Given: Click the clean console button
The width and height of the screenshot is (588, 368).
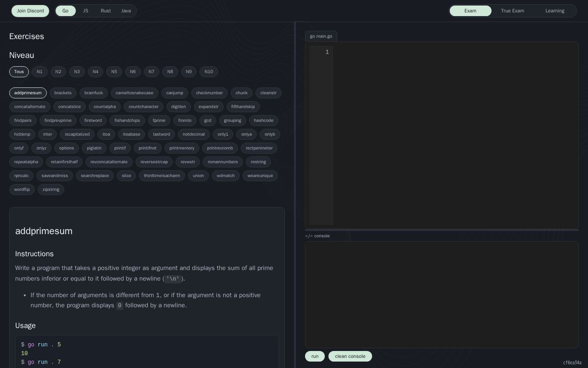Looking at the screenshot, I should point(350,356).
